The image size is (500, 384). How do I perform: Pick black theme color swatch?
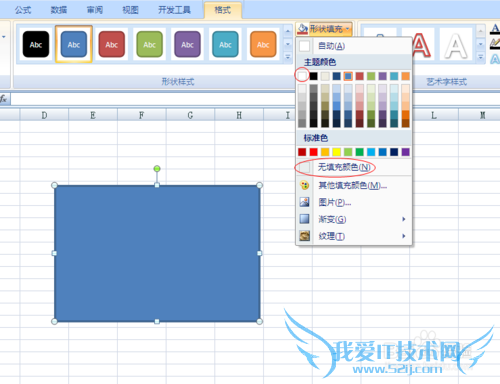pos(314,76)
